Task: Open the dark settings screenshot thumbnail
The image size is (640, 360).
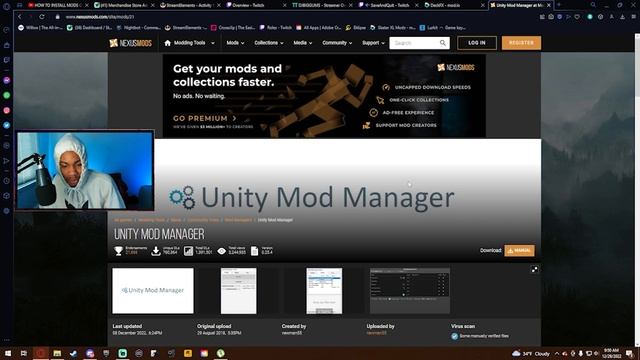Action: tap(410, 291)
